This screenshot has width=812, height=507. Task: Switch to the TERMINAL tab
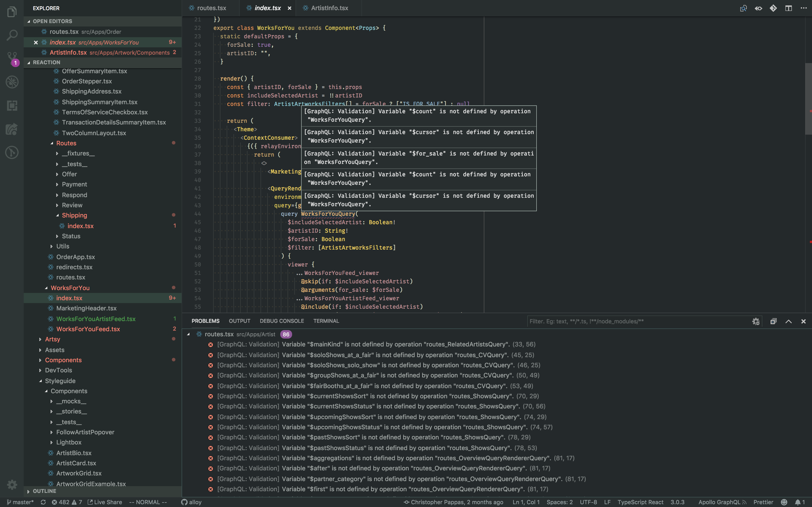[x=326, y=321]
